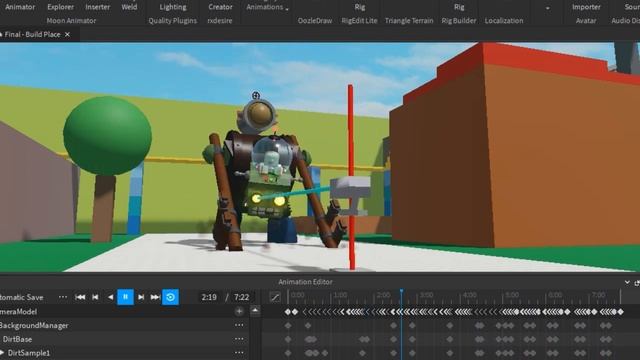Jump to first frame in Animation Editor
The height and width of the screenshot is (360, 640).
(x=80, y=297)
